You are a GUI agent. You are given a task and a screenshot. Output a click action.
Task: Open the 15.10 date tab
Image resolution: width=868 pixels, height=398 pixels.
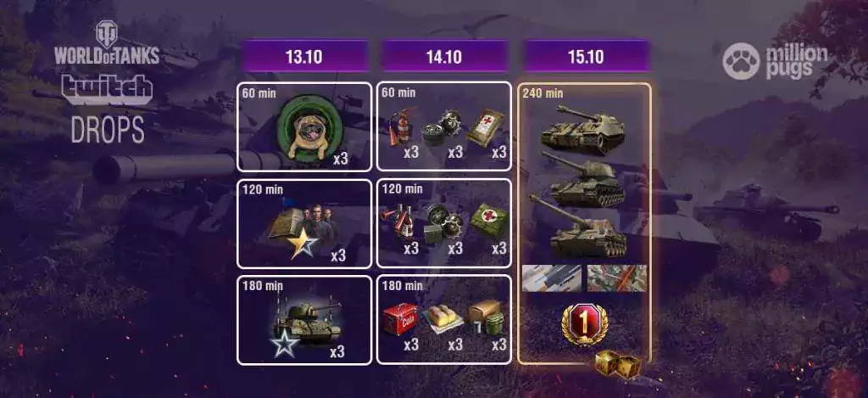[586, 56]
